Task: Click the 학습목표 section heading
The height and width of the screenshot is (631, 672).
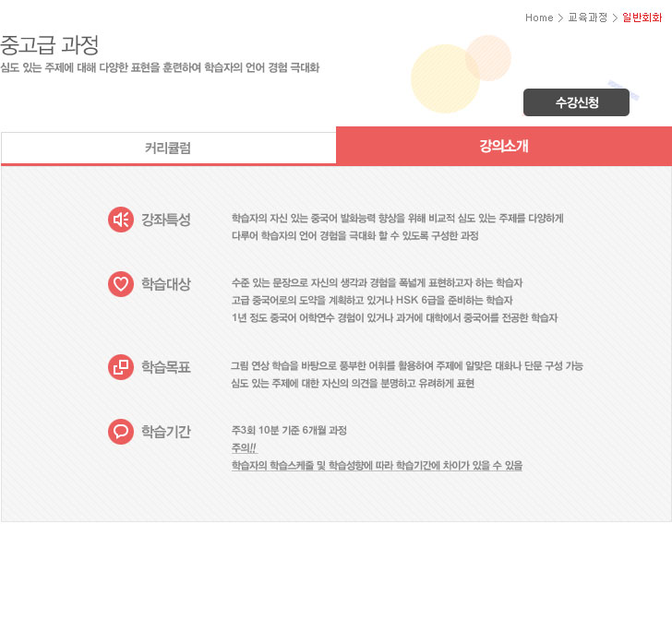Action: pos(166,367)
